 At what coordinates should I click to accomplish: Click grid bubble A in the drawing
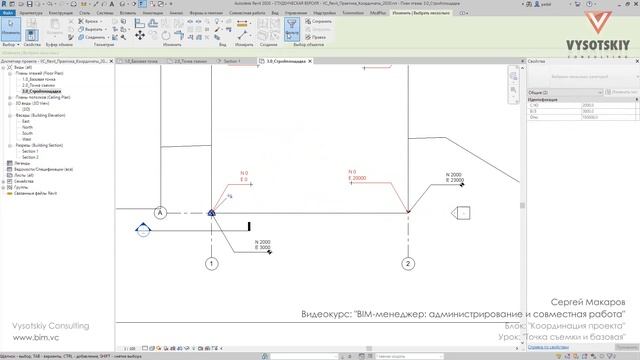[x=160, y=213]
